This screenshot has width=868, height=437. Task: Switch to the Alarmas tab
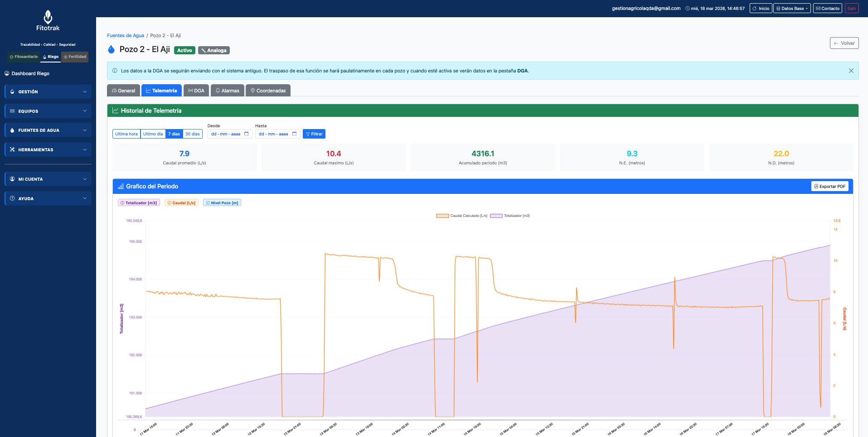227,91
